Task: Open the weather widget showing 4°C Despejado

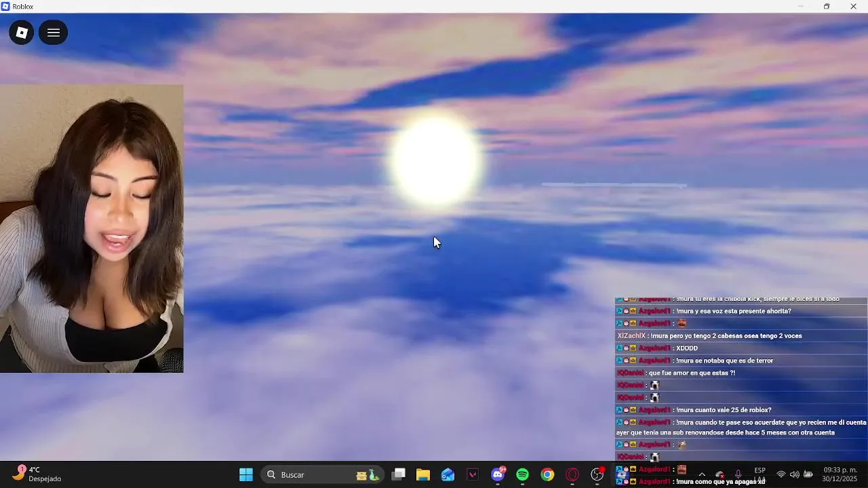Action: point(37,474)
